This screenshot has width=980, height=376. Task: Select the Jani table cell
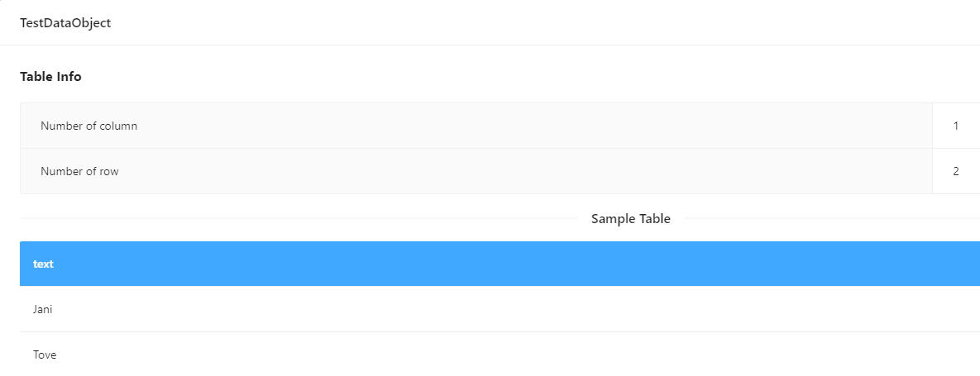(x=42, y=309)
